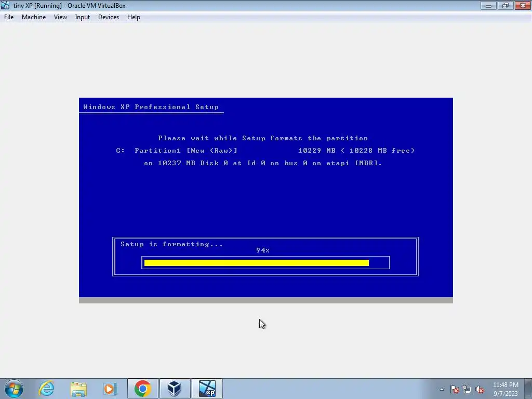Viewport: 532px width, 399px height.
Task: Launch Internet Explorer from taskbar
Action: coord(46,389)
